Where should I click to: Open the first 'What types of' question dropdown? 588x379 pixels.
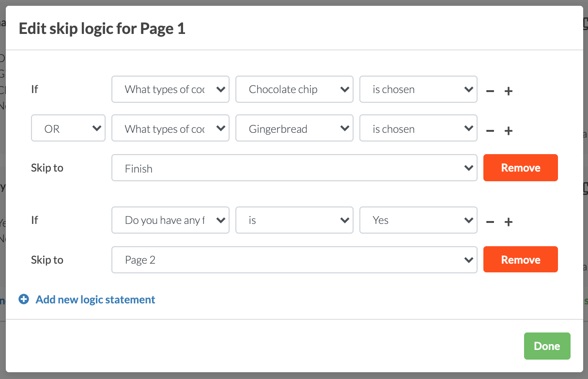tap(170, 89)
